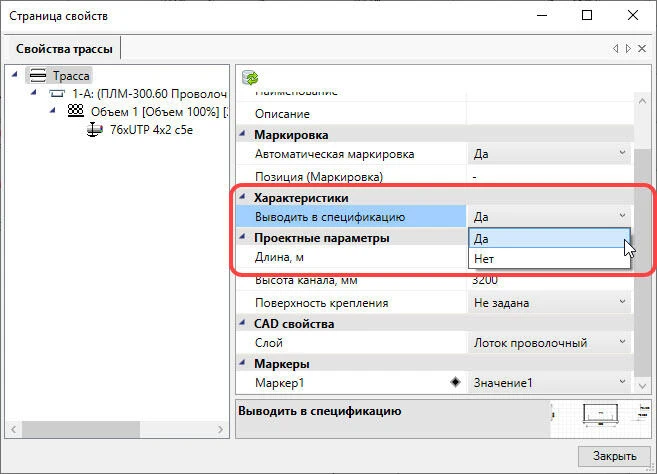Select the Трасса route icon in tree
This screenshot has width=657, height=474.
39,75
